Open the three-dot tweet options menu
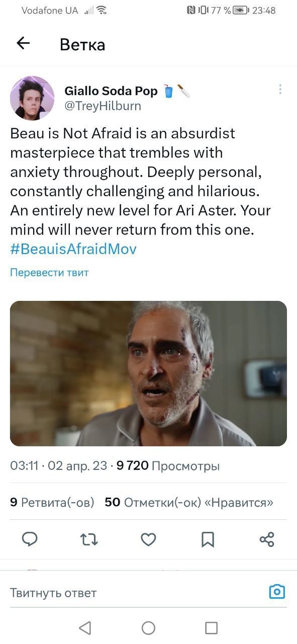Viewport: 297px width, 644px height. pos(280,89)
